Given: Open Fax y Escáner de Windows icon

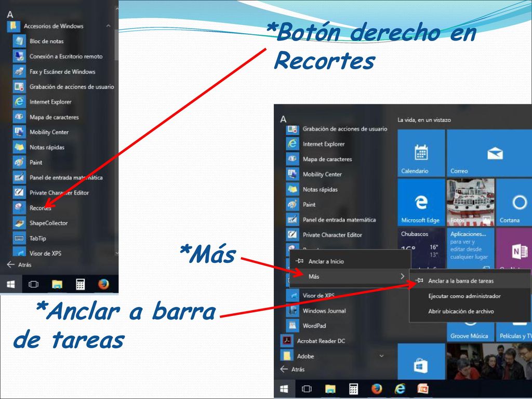Looking at the screenshot, I should tap(19, 72).
